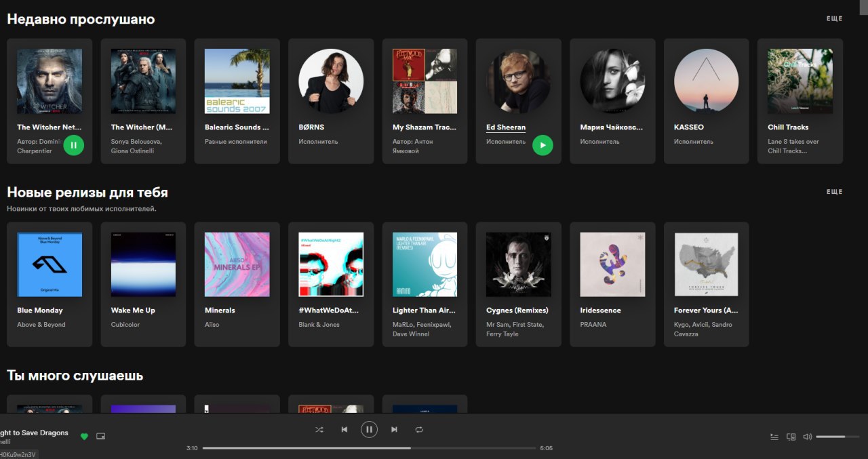The width and height of the screenshot is (868, 459).
Task: Open the #WhatWeDoAtNight release cover
Action: 331,264
